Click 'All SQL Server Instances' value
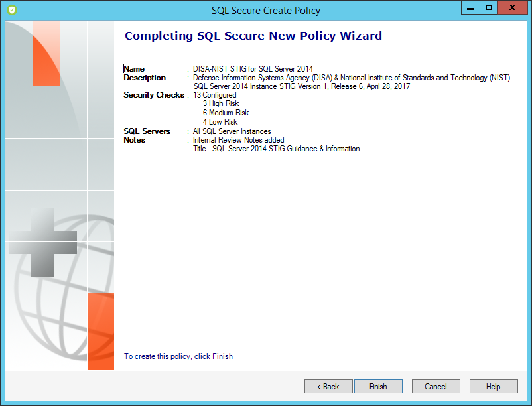 (x=232, y=131)
